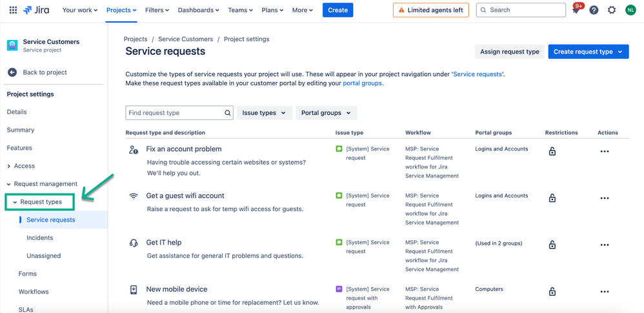Click Service Customers in the breadcrumb
This screenshot has width=644, height=313.
(x=186, y=39)
